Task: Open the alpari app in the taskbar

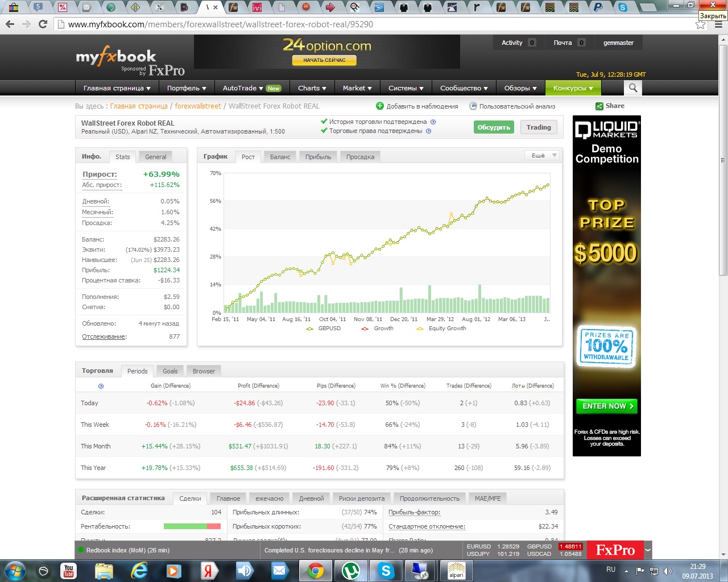Action: [456, 571]
